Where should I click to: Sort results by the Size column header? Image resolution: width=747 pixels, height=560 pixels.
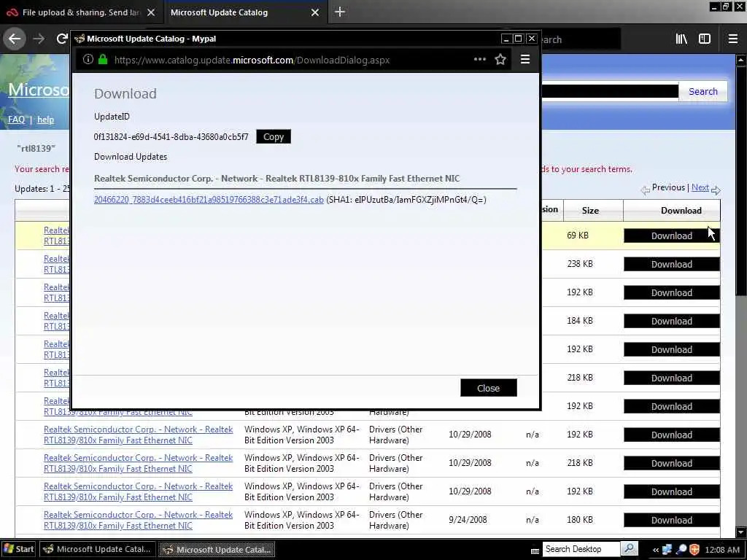pyautogui.click(x=590, y=211)
